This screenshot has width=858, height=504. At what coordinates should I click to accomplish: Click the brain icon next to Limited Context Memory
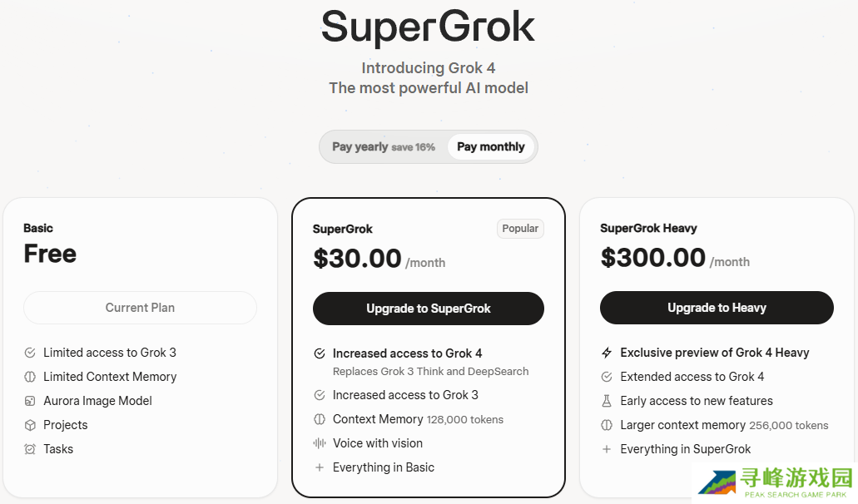click(30, 377)
